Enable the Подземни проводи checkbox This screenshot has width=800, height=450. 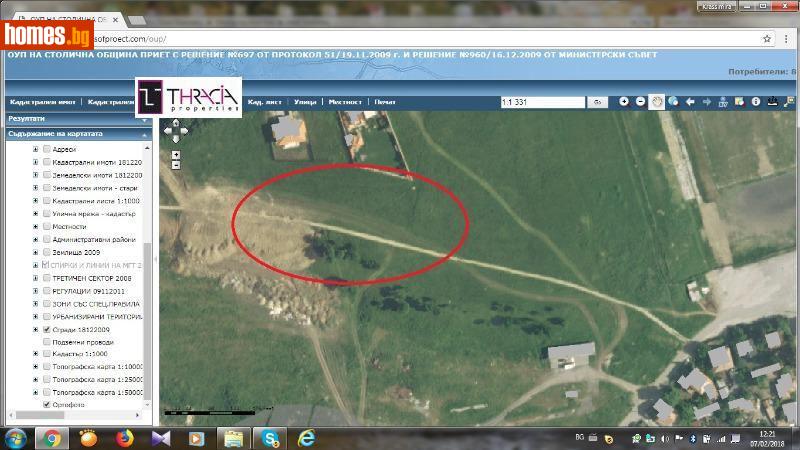point(47,342)
